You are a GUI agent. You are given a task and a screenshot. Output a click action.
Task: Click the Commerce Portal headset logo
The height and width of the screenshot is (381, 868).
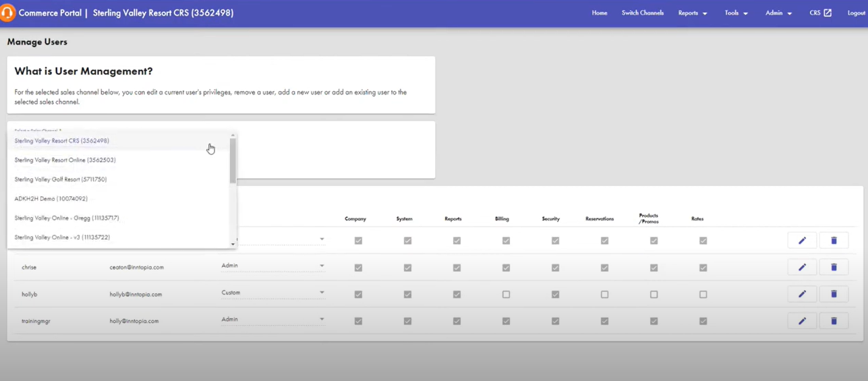coord(7,13)
